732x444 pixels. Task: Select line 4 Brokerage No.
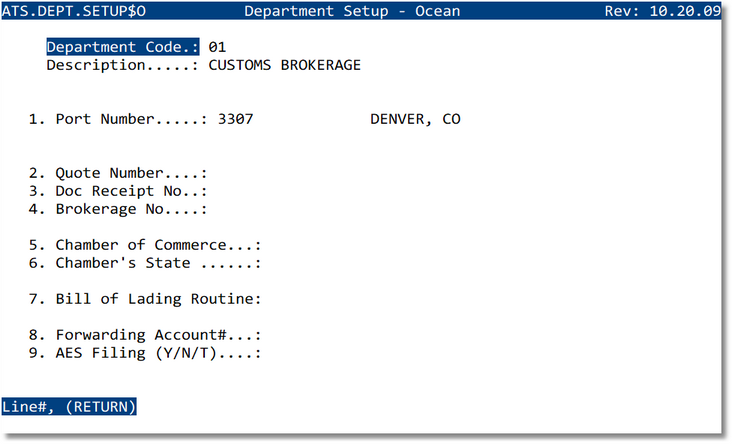118,209
